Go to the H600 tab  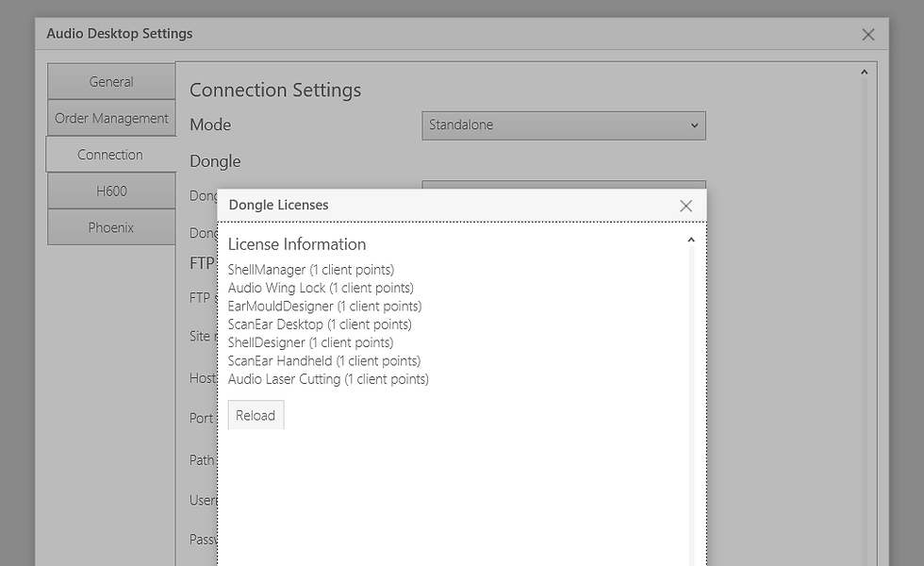[111, 191]
